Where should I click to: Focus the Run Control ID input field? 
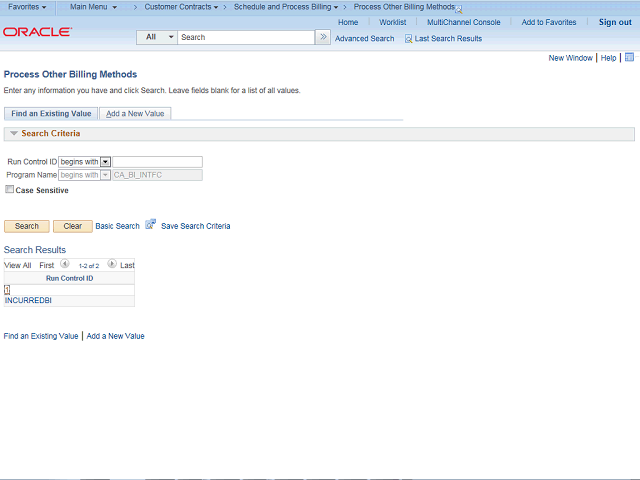(158, 162)
